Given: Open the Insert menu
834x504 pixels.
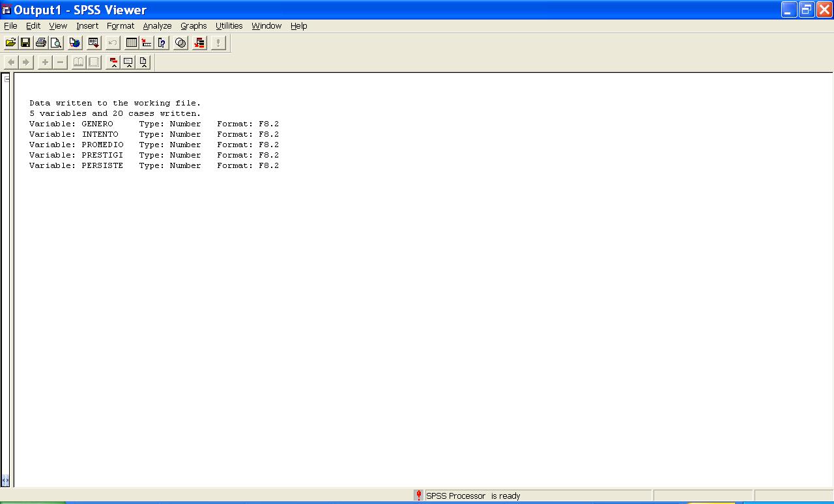Looking at the screenshot, I should click(87, 26).
